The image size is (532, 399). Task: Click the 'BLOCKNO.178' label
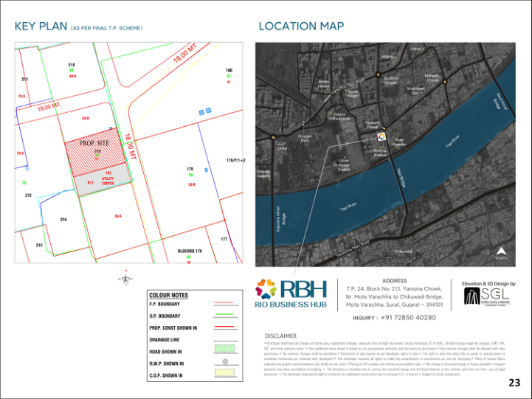[x=190, y=251]
